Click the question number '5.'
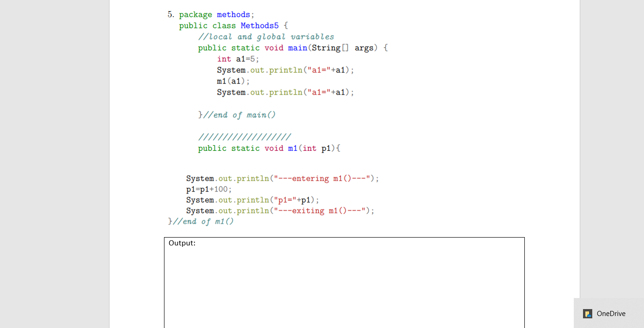The height and width of the screenshot is (328, 644). point(171,14)
